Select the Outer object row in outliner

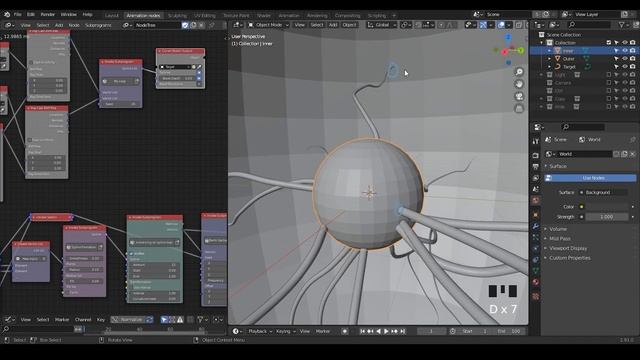[x=569, y=59]
